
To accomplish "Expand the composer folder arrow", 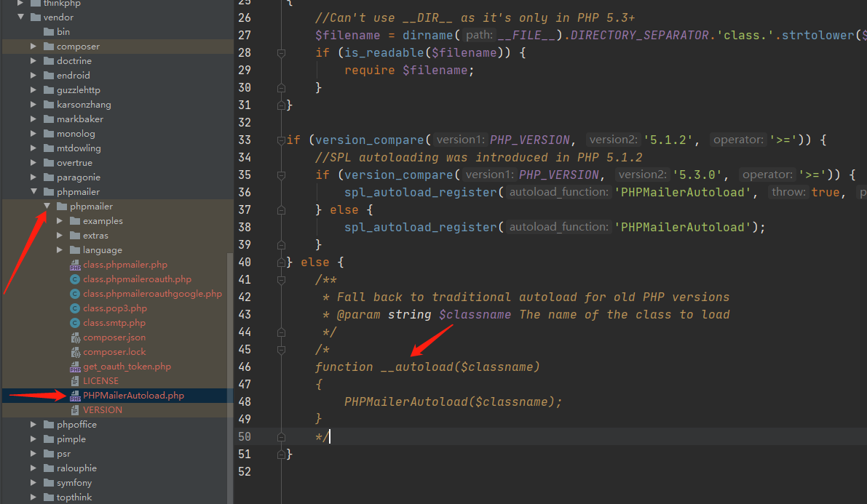I will [x=33, y=47].
